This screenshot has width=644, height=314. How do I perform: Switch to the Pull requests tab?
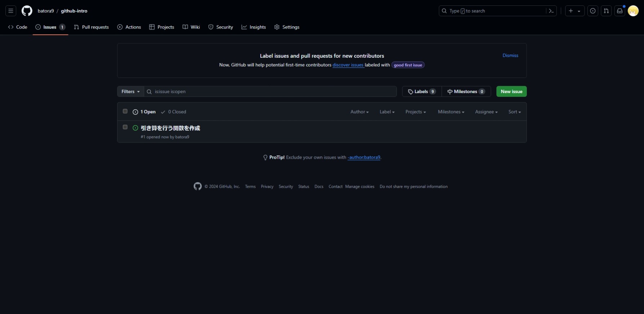91,27
